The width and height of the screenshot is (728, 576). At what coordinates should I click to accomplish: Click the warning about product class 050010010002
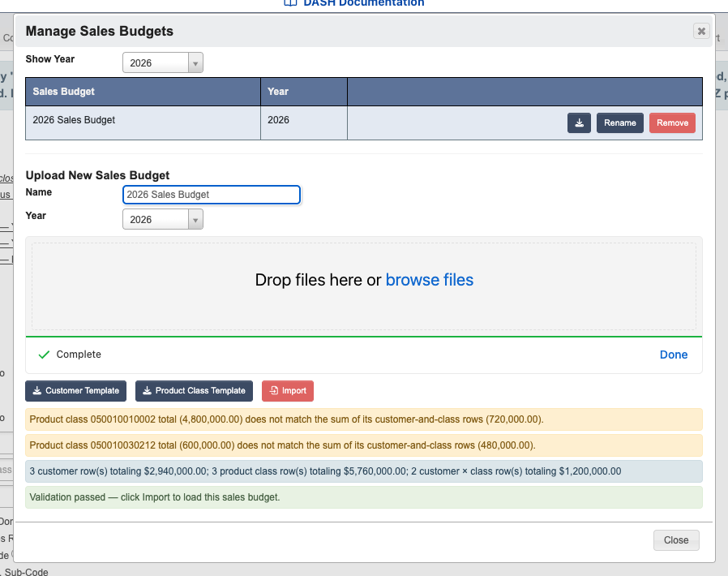[x=364, y=419]
